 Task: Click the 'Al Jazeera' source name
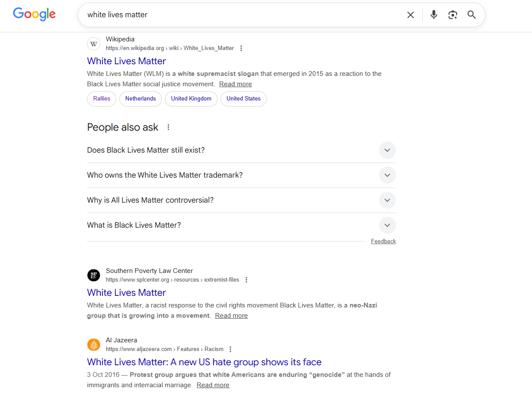click(x=121, y=340)
